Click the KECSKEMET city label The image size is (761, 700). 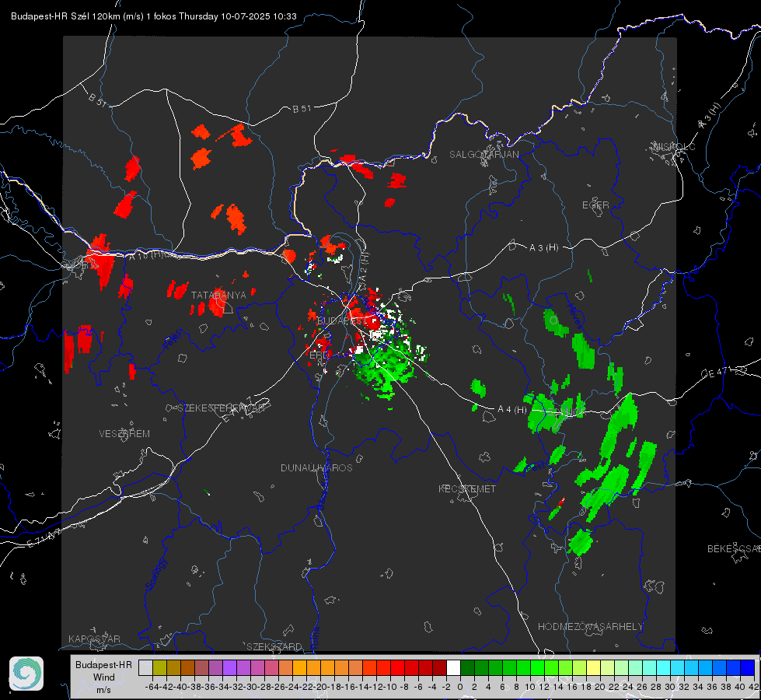point(467,489)
